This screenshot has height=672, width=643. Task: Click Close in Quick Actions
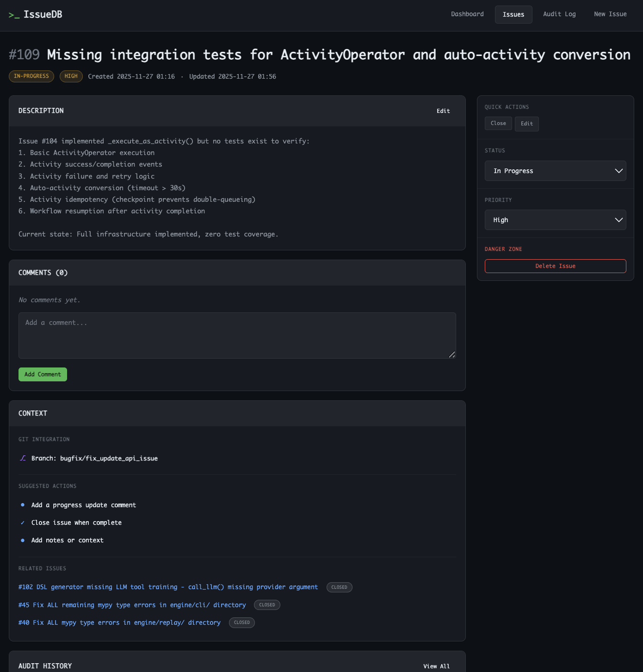(x=498, y=124)
